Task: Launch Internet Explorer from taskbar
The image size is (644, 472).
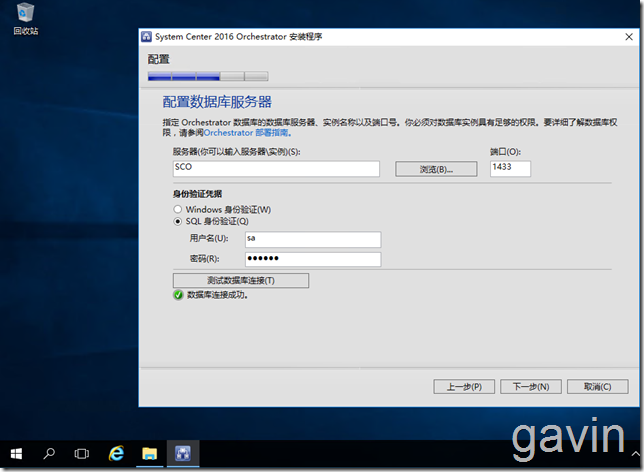Action: pos(116,454)
